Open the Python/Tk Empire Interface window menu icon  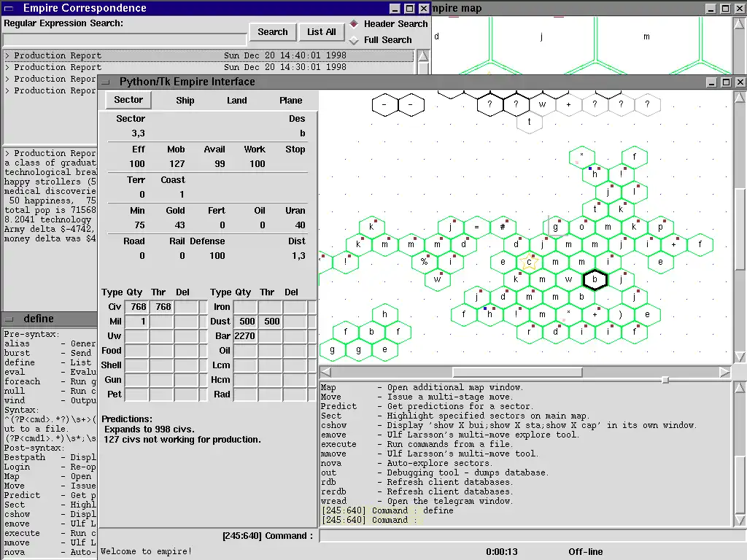106,82
